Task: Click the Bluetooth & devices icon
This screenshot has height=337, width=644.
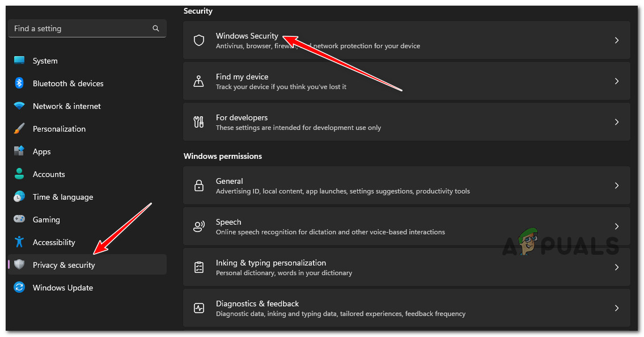Action: point(19,83)
